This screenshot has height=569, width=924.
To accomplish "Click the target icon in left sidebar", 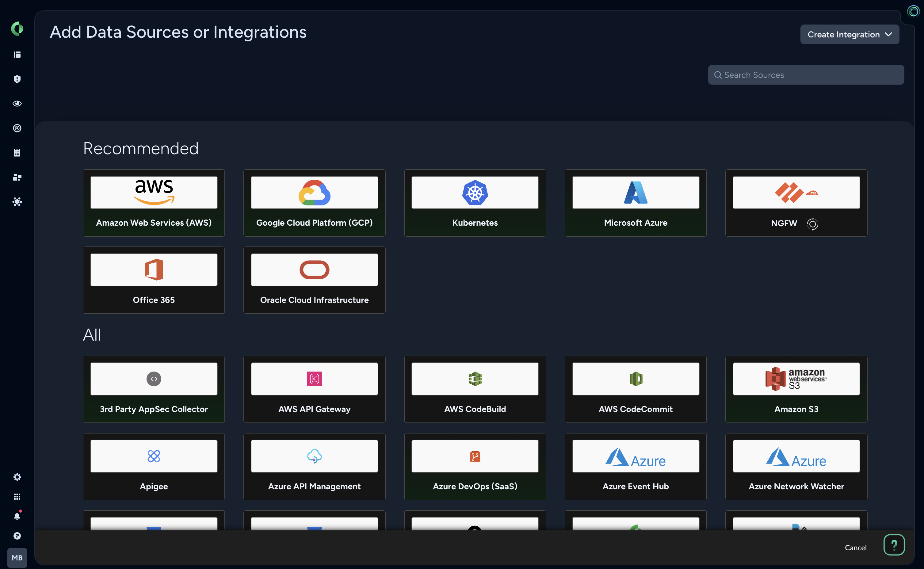I will point(17,128).
